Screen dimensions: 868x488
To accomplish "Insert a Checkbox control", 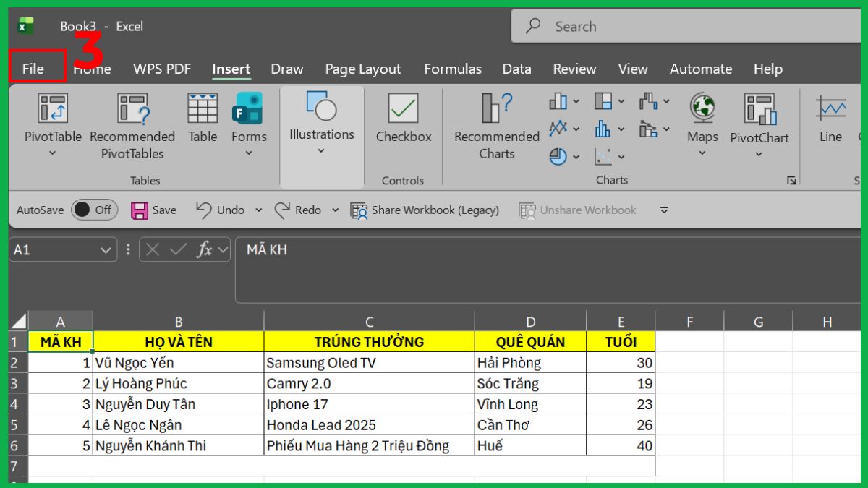I will coord(403,123).
